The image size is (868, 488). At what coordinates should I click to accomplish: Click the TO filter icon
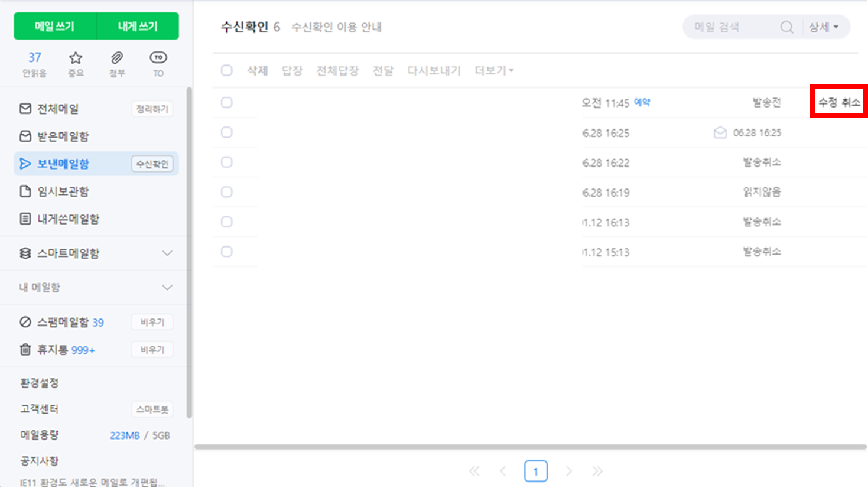point(157,57)
